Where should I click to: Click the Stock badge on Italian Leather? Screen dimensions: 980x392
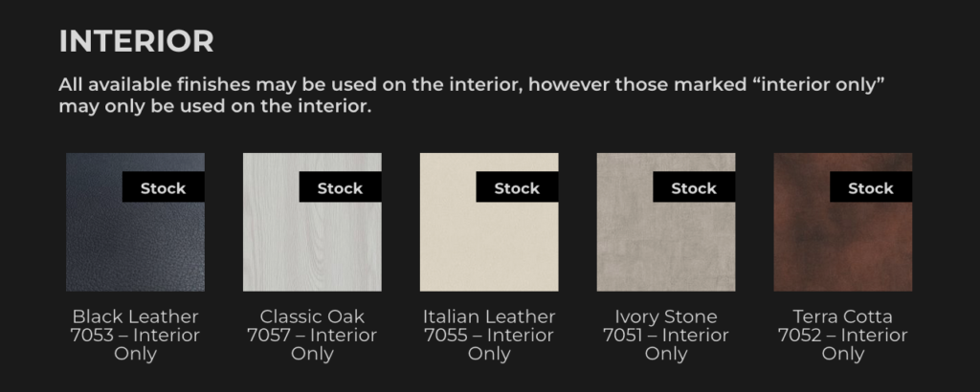click(517, 188)
